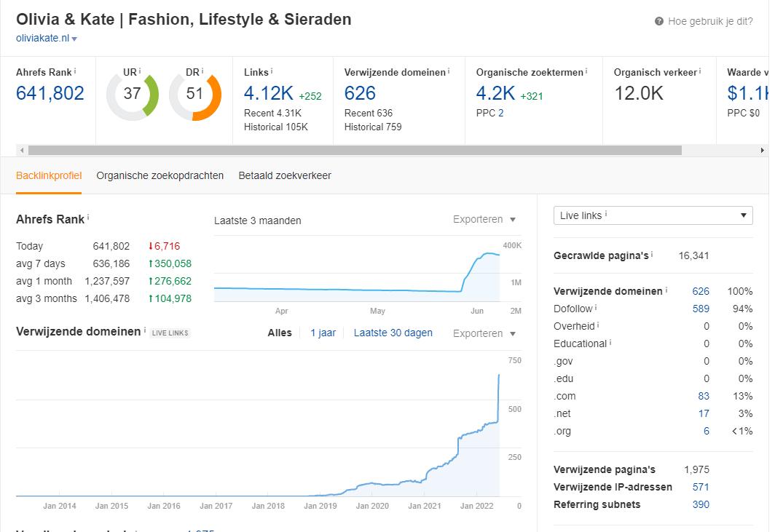The height and width of the screenshot is (532, 775).
Task: Click the avg 3 months rank row
Action: click(x=103, y=298)
